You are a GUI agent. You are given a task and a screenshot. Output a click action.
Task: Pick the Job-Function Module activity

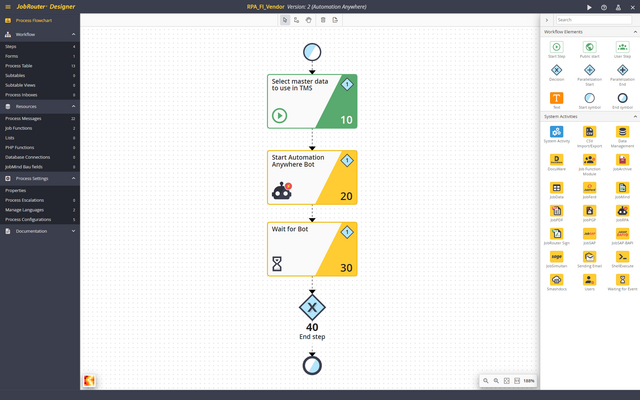tap(589, 160)
